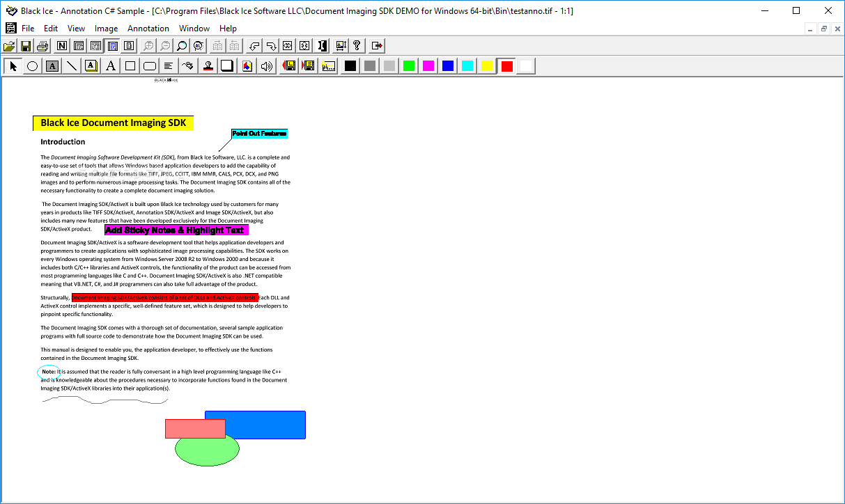
Task: Open the Window menu
Action: 194,29
